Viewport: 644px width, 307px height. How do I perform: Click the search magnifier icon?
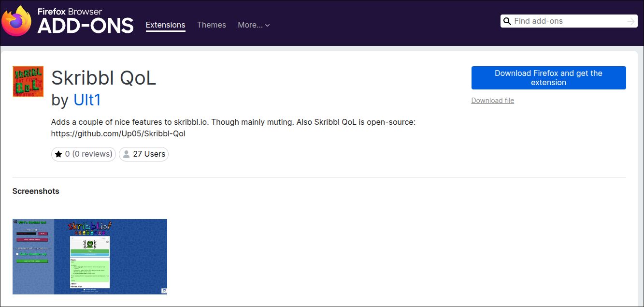(x=507, y=21)
